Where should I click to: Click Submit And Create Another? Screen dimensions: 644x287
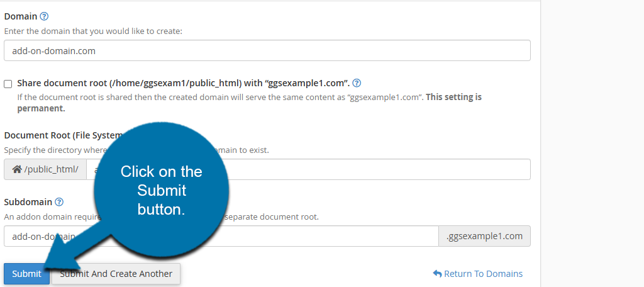[116, 274]
